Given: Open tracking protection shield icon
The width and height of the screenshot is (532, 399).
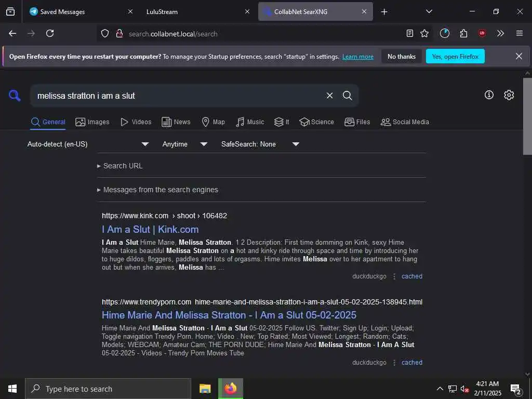Looking at the screenshot, I should click(x=105, y=33).
